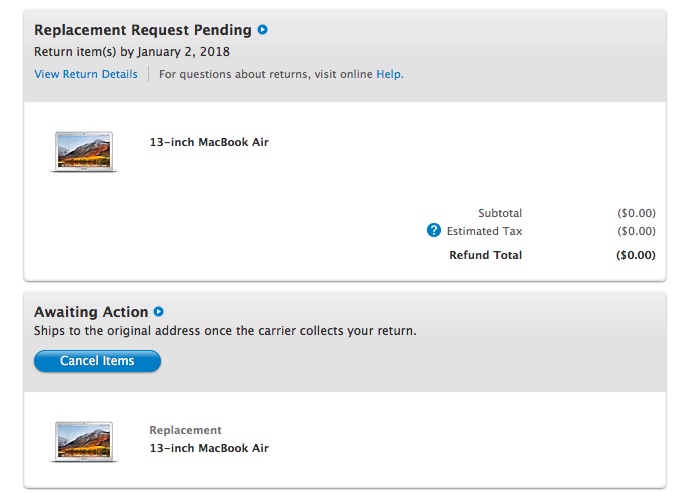Click arrow icon beside Awaiting Action
Screen dimensions: 676x494
[158, 312]
